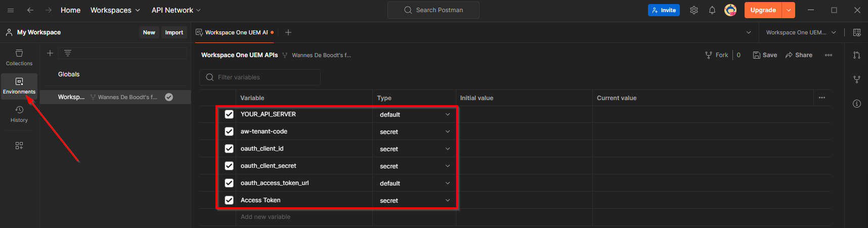The height and width of the screenshot is (228, 868).
Task: Click the fork count 0
Action: pos(739,55)
